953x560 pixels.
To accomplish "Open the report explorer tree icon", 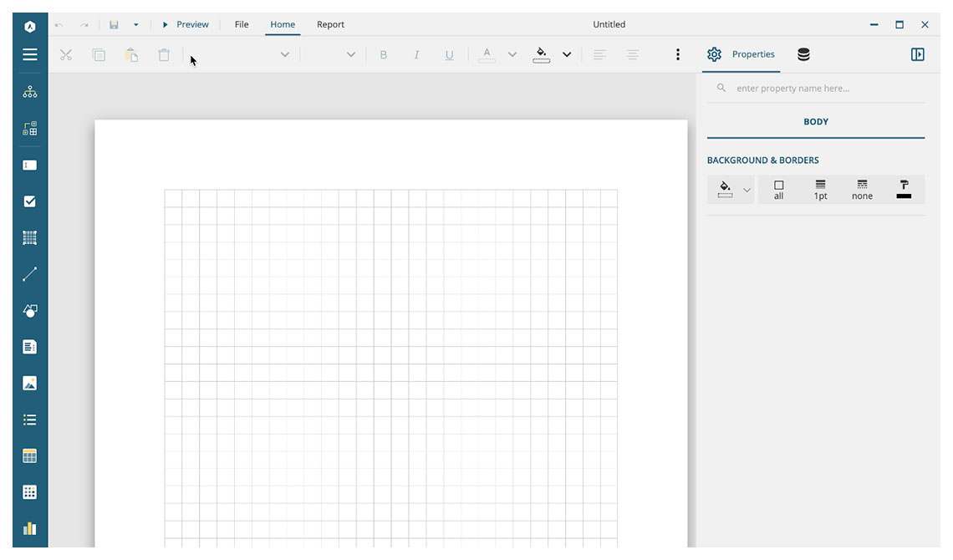I will click(x=30, y=92).
